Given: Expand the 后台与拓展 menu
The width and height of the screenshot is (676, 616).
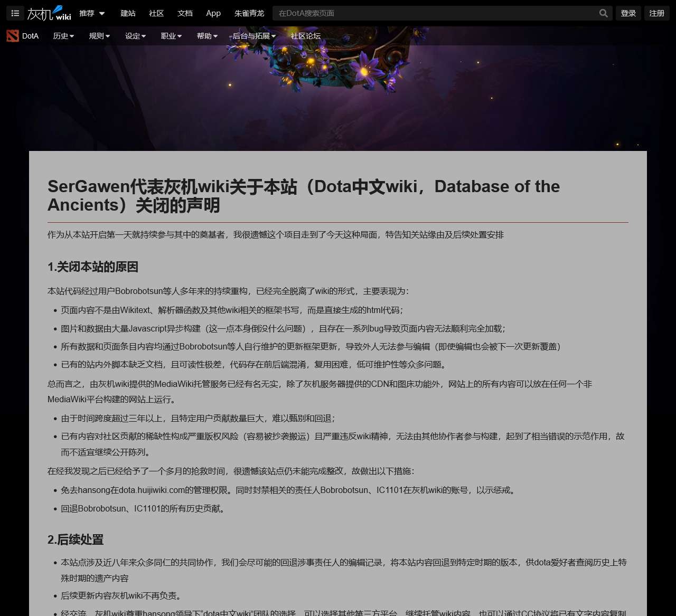Looking at the screenshot, I should click(x=254, y=36).
